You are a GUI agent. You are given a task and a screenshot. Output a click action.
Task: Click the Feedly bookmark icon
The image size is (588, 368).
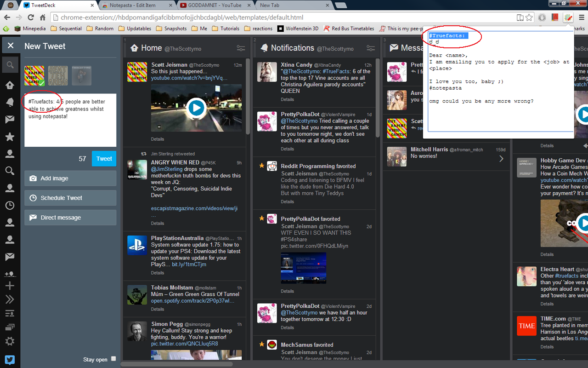coord(6,29)
